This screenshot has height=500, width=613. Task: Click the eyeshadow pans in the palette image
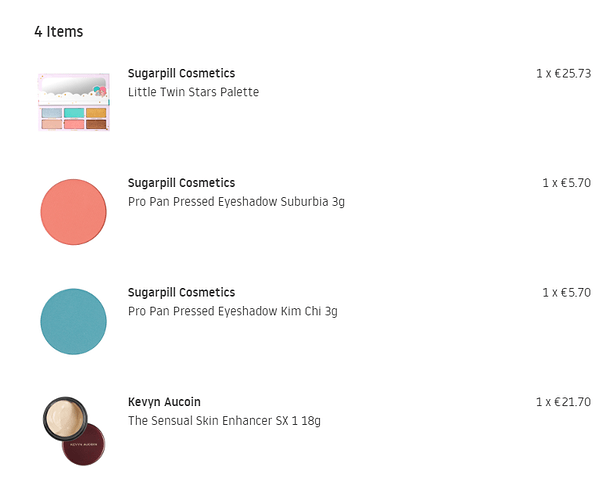click(x=73, y=118)
